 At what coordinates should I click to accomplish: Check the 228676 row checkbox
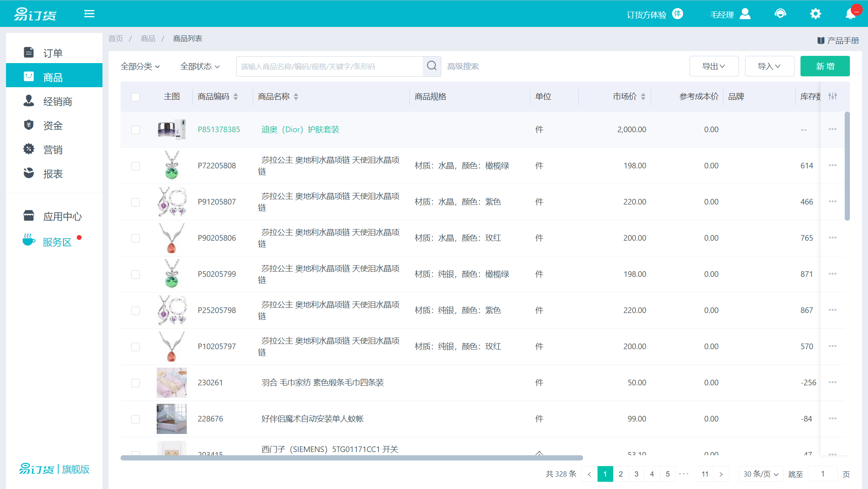[136, 419]
